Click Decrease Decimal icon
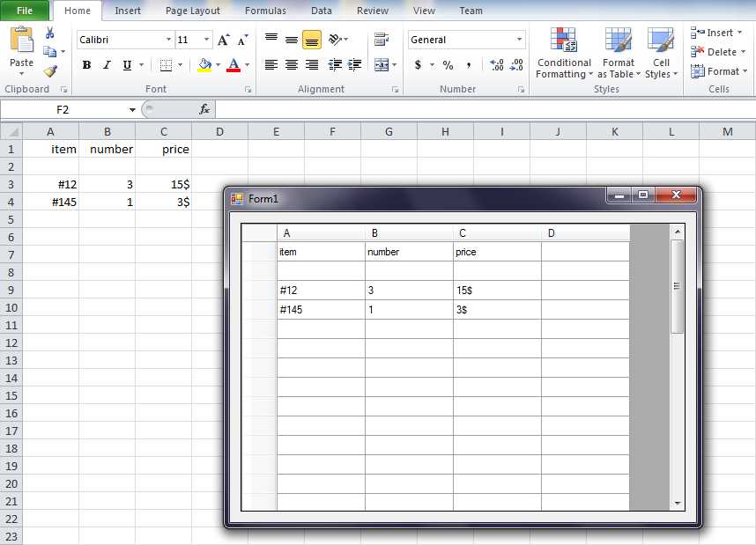This screenshot has height=545, width=756. 516,64
